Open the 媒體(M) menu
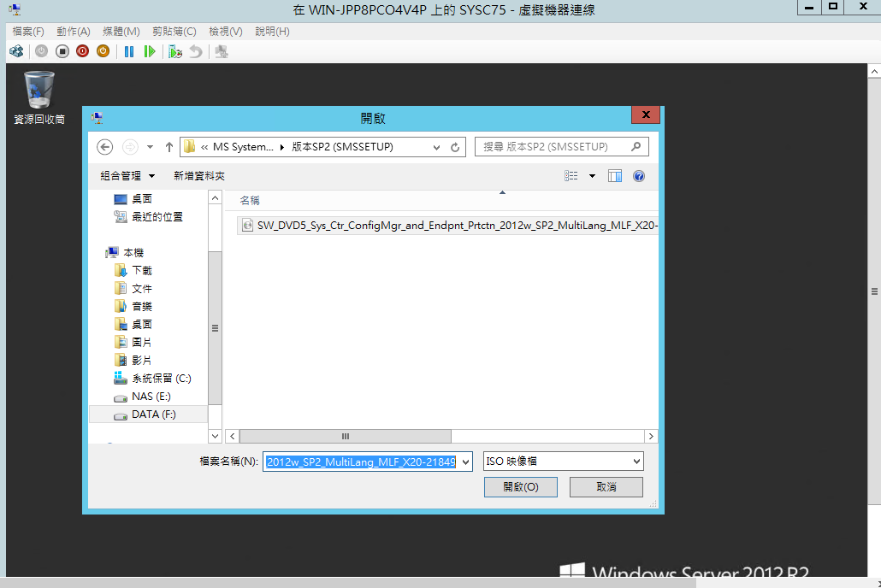This screenshot has height=588, width=881. click(x=121, y=32)
